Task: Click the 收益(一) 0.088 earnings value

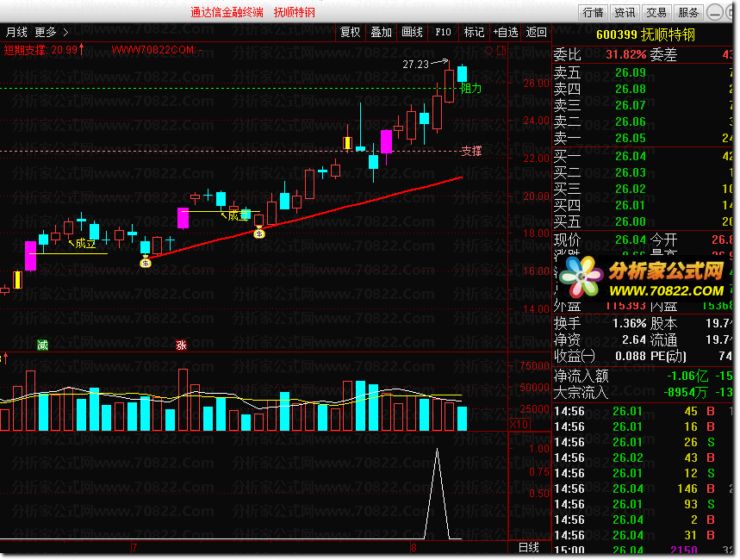Action: [631, 357]
